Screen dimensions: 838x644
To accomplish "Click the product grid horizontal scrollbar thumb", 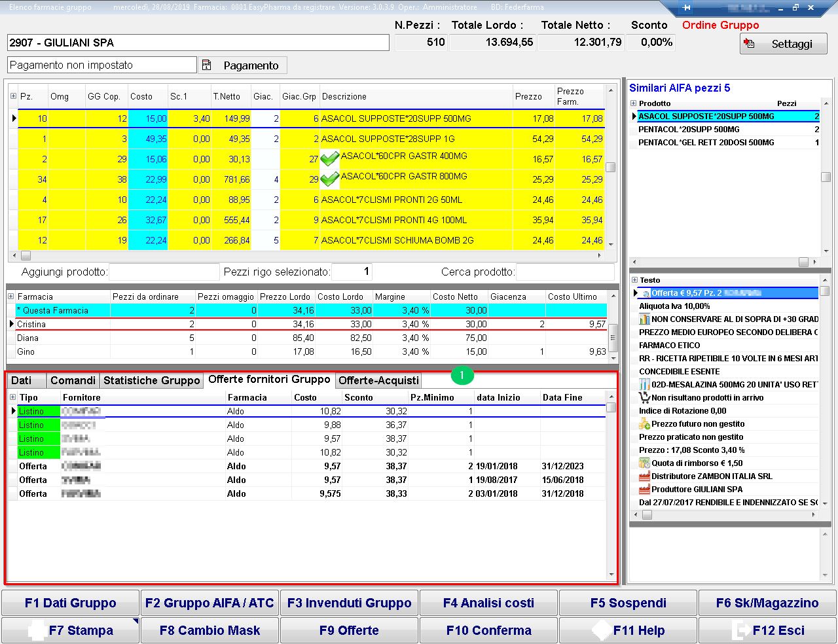I will [x=26, y=255].
